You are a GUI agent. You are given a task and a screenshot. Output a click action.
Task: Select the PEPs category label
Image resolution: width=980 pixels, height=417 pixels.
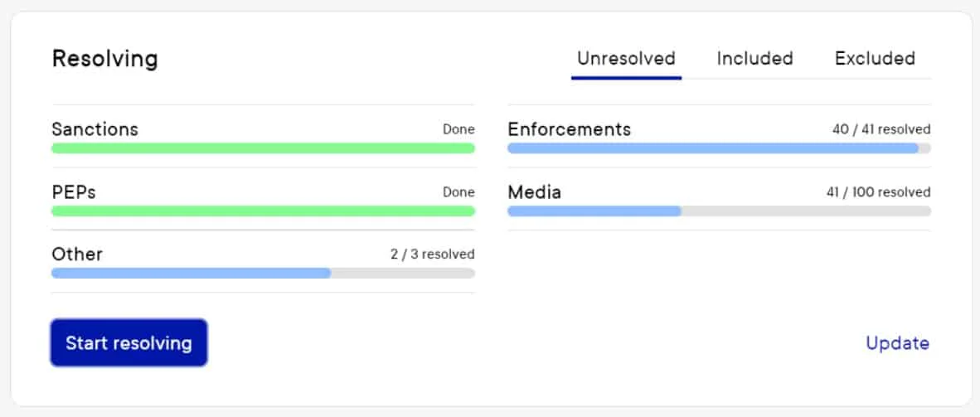[x=74, y=192]
